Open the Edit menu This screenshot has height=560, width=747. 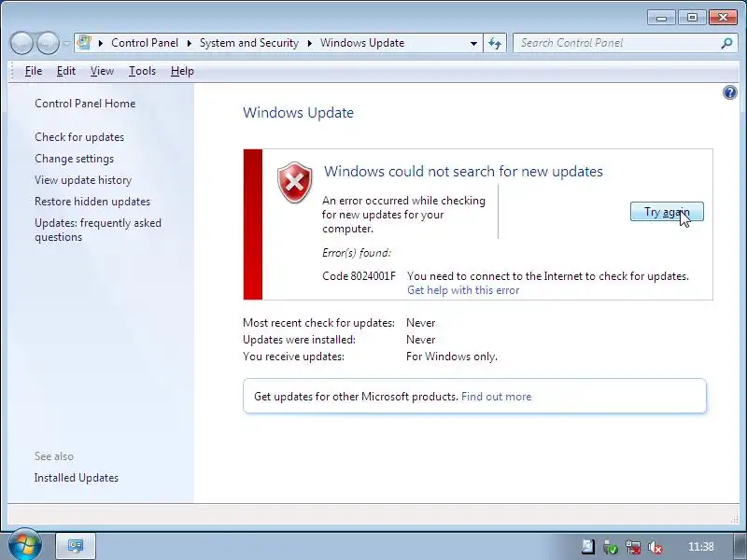tap(65, 71)
